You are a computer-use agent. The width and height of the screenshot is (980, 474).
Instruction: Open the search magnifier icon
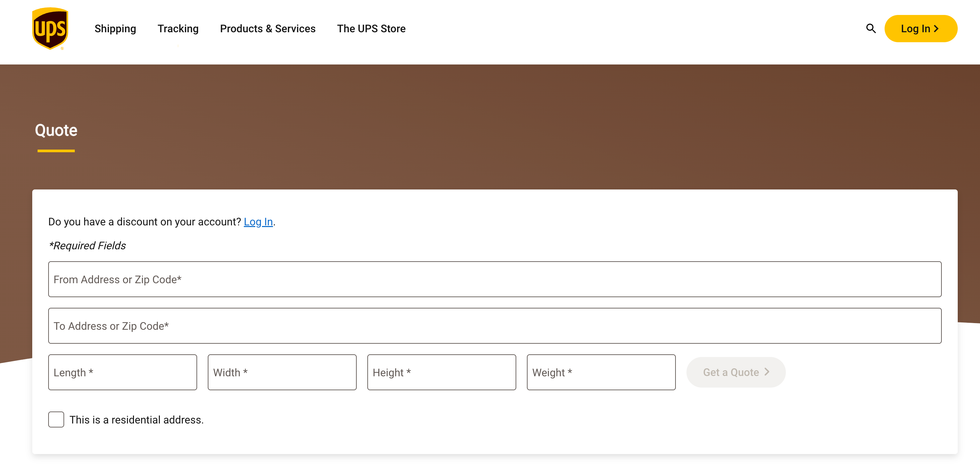pyautogui.click(x=871, y=29)
